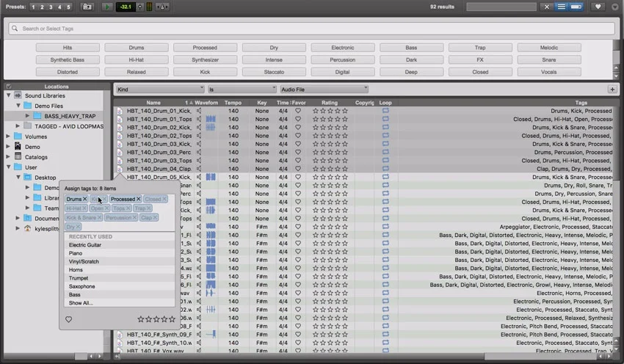Toggle loop icon for HBT_140_Drum_04_Clap row
Screen dimensions: 624x364
(x=385, y=169)
